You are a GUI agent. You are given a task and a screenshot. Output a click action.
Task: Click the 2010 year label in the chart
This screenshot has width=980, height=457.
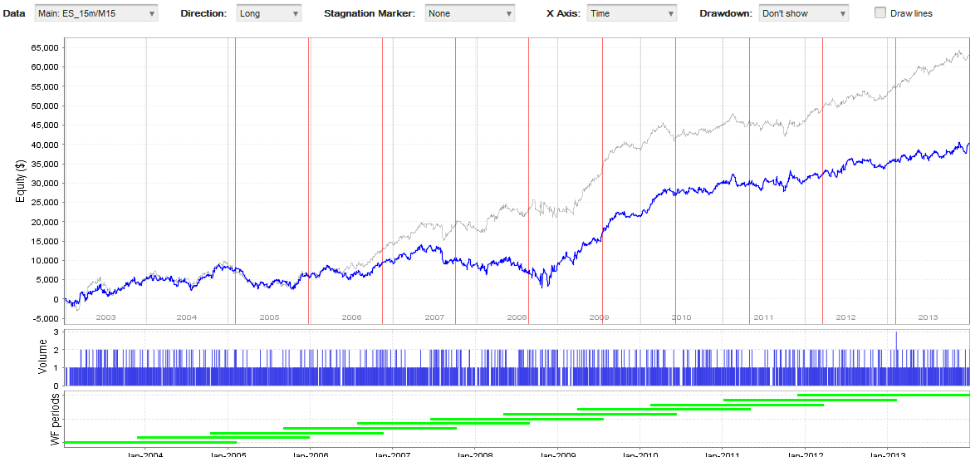coord(681,317)
